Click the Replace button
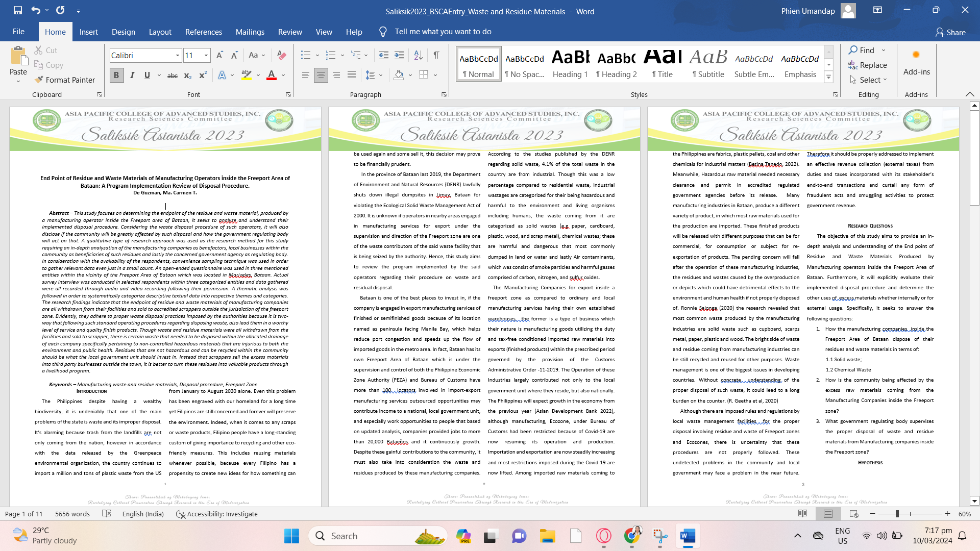The image size is (980, 551). click(867, 65)
